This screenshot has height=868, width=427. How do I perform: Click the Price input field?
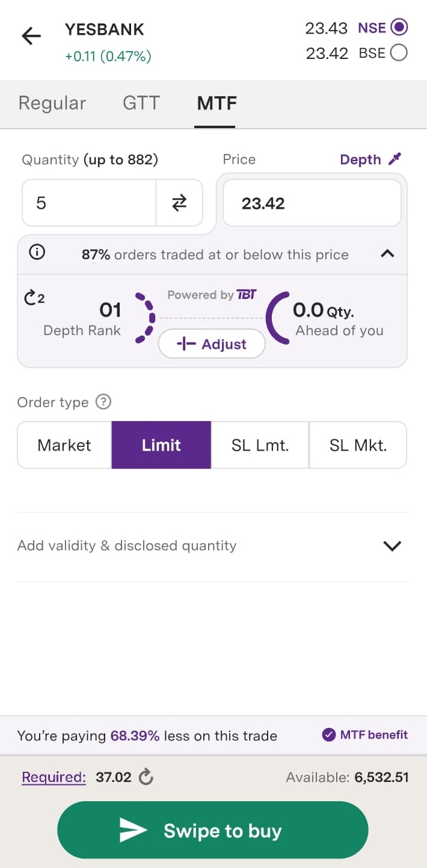pos(312,203)
